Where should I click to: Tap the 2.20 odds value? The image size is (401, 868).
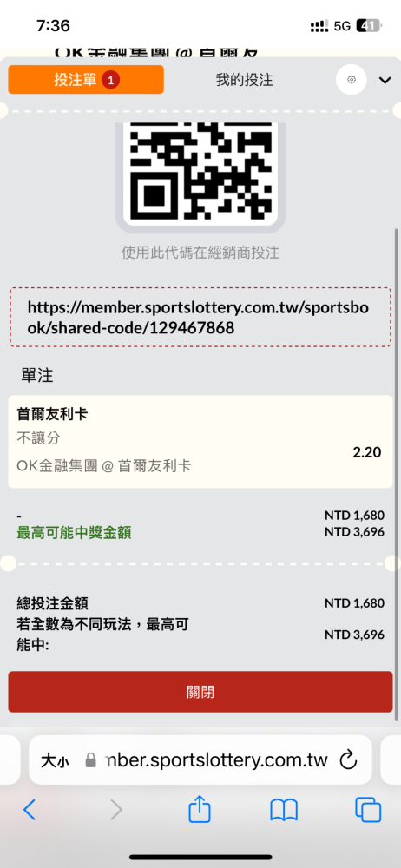366,452
